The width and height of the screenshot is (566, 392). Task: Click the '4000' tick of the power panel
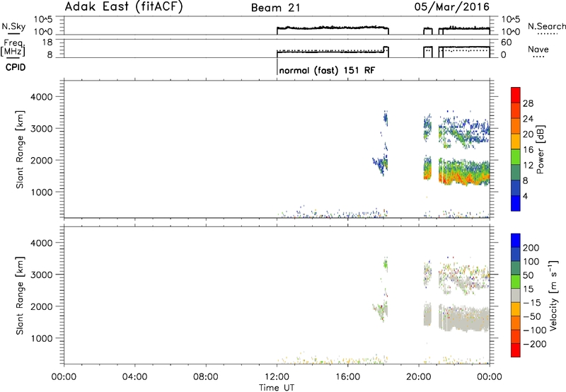42,97
